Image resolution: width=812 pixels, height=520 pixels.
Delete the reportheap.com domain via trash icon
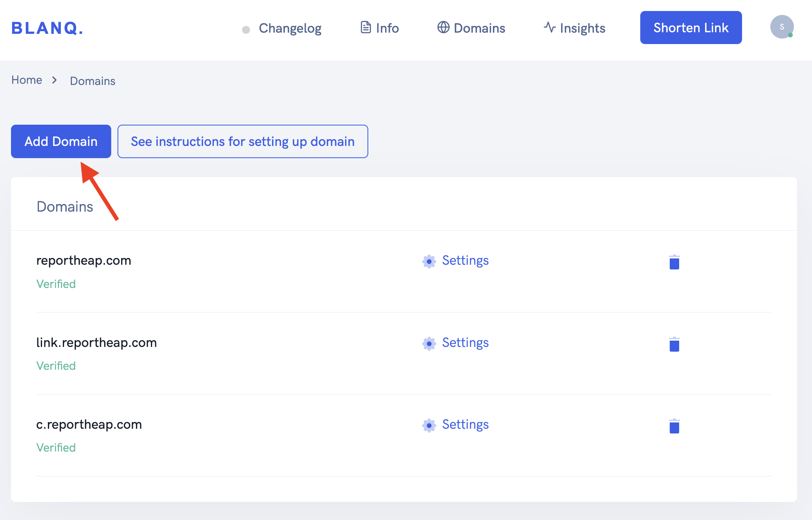click(674, 262)
